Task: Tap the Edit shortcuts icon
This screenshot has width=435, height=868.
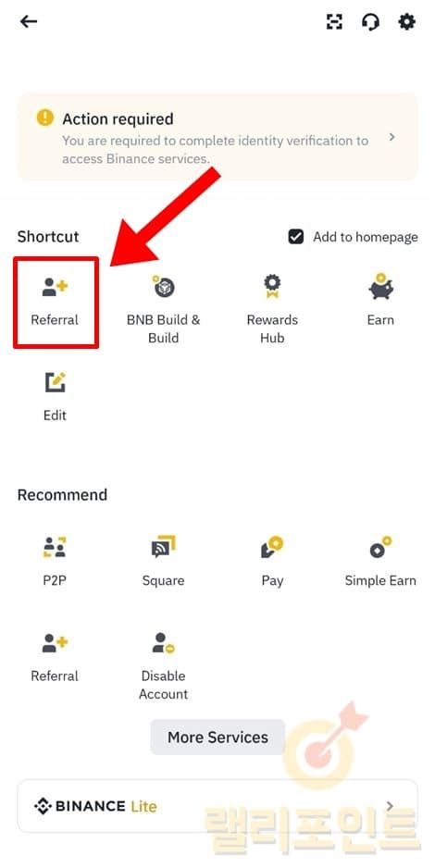Action: (x=55, y=396)
